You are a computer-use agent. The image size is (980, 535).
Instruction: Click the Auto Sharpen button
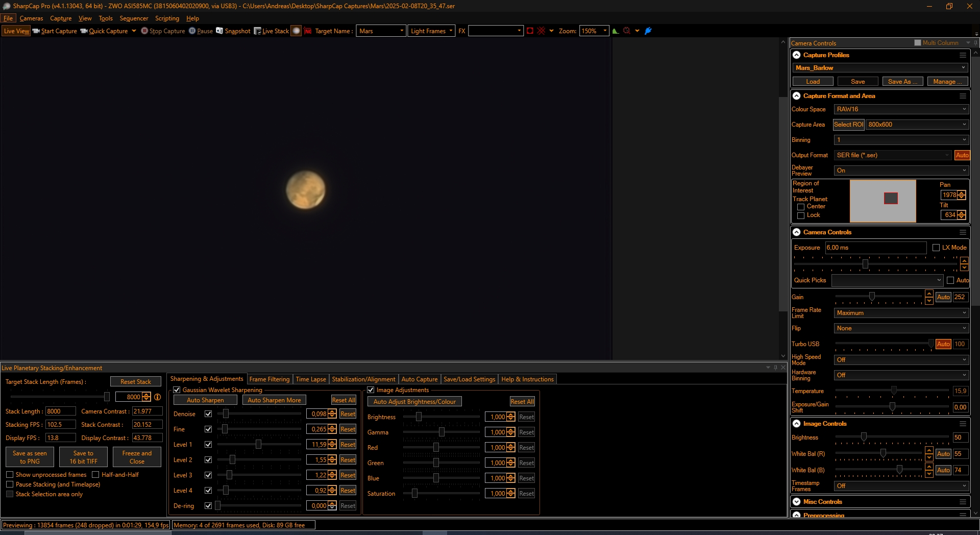(205, 400)
